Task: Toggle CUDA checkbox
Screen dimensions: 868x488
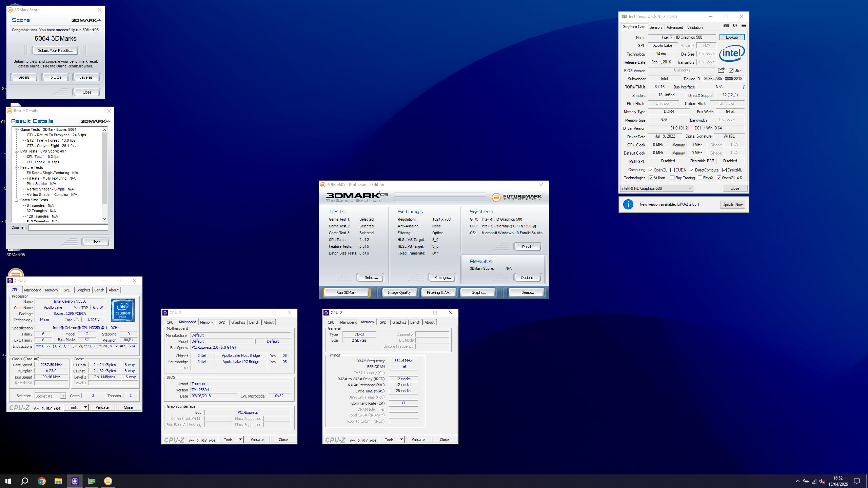Action: [672, 170]
